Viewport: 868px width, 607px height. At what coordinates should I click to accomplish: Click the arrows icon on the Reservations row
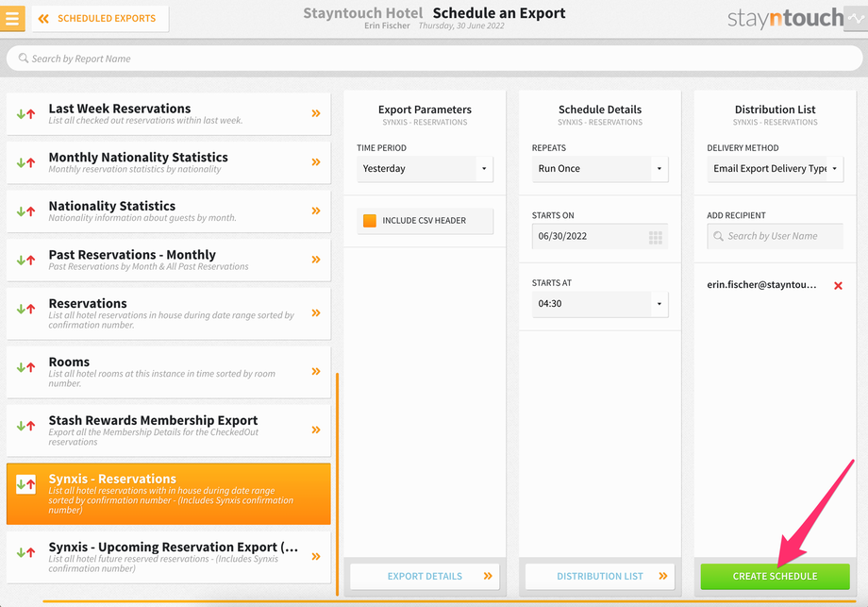(26, 309)
